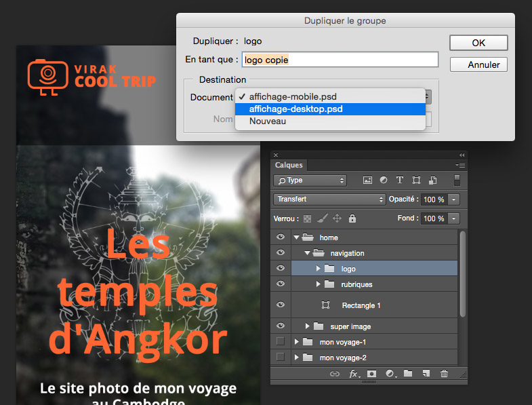Delete layer with trash icon
Viewport: 532px width, 405px height.
444,374
